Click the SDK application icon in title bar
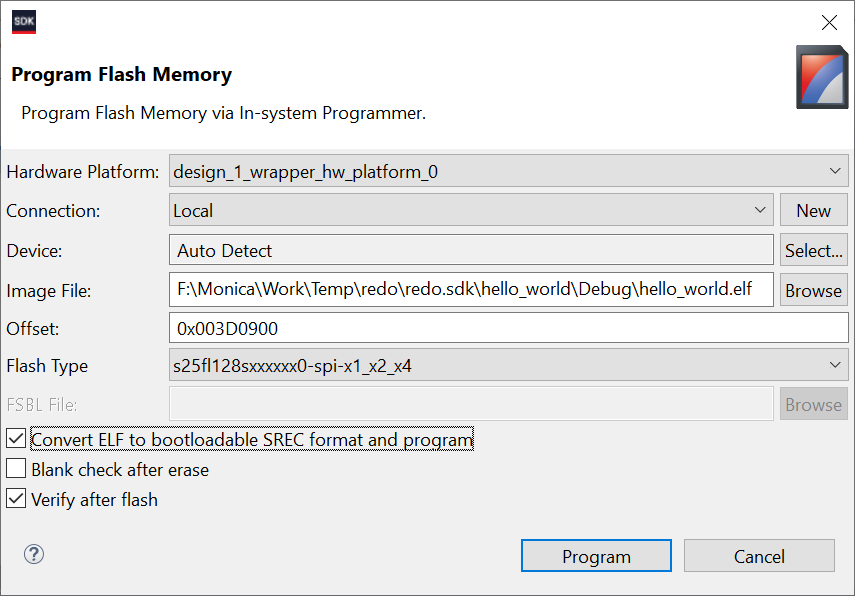The height and width of the screenshot is (596, 855). (24, 22)
